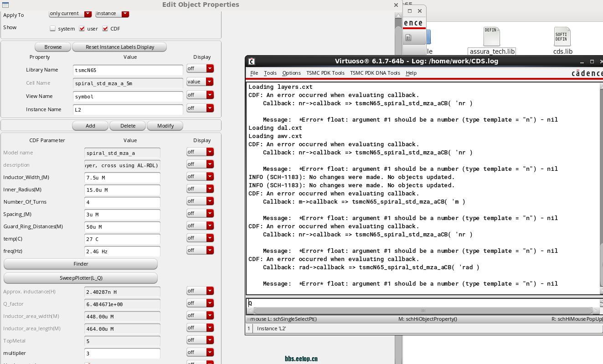Click the Number_Of_Turns value field
Screen dimensions: 603x364
pos(122,202)
